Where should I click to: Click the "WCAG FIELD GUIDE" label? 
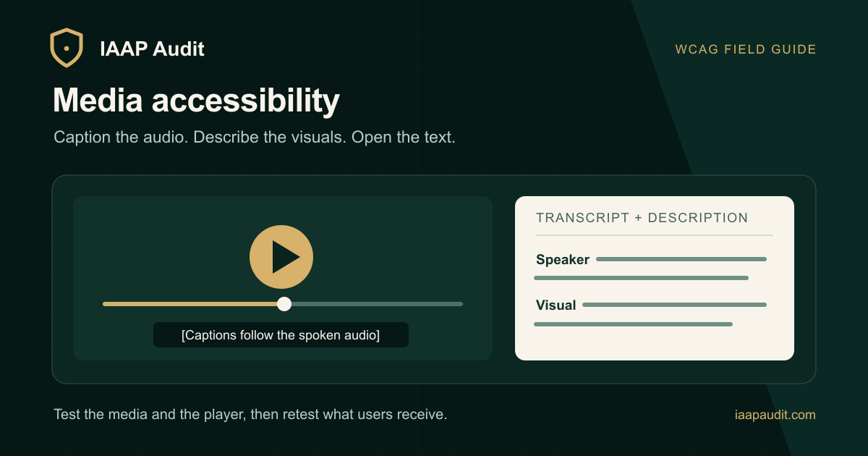point(746,49)
